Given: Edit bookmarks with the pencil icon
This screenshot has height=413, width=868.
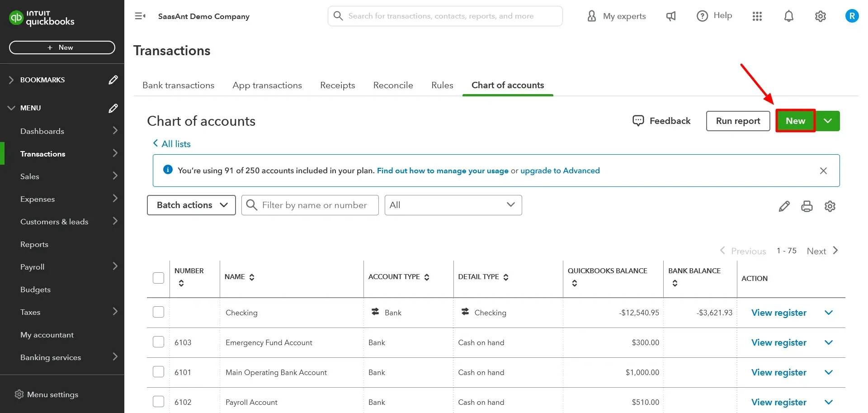Looking at the screenshot, I should click(113, 80).
